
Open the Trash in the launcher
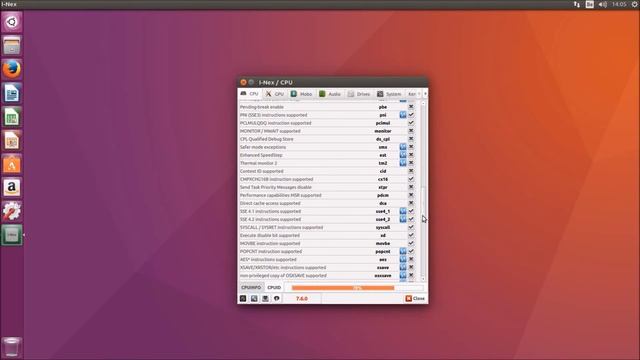point(12,347)
